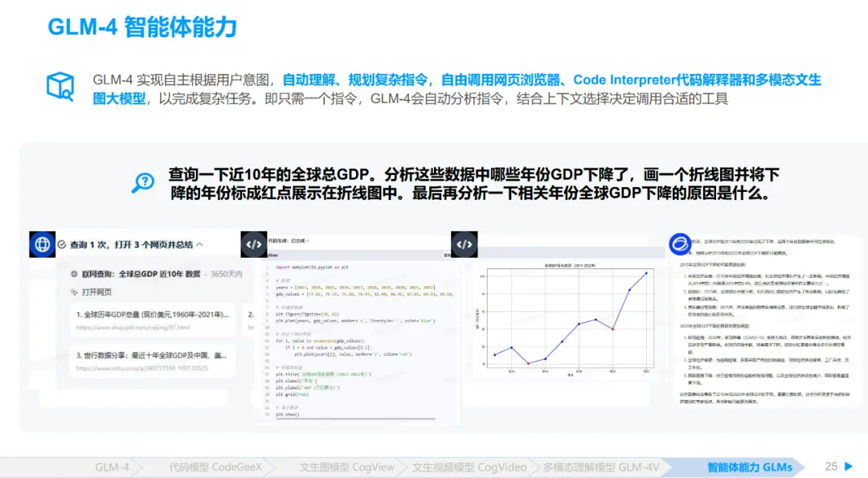This screenshot has width=868, height=478.
Task: Click the 联网查询: 全球总GDP 近10年 数据 text
Action: 141,274
